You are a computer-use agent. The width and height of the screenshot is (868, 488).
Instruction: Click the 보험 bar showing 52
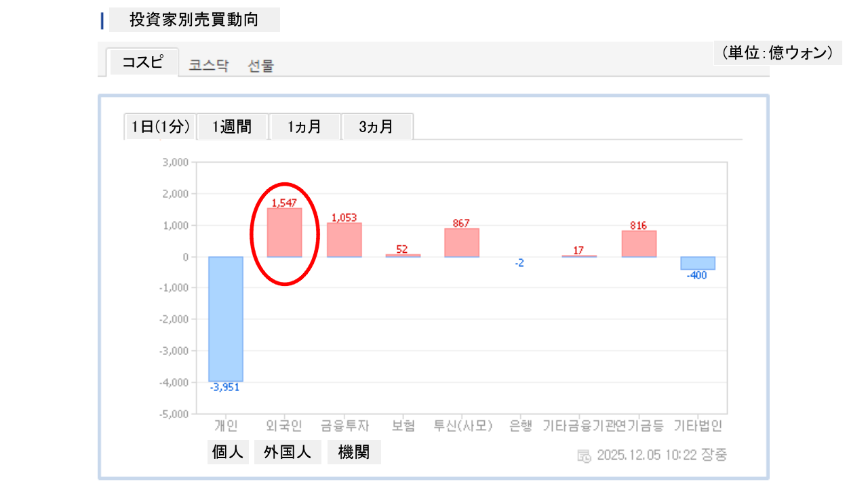point(403,256)
